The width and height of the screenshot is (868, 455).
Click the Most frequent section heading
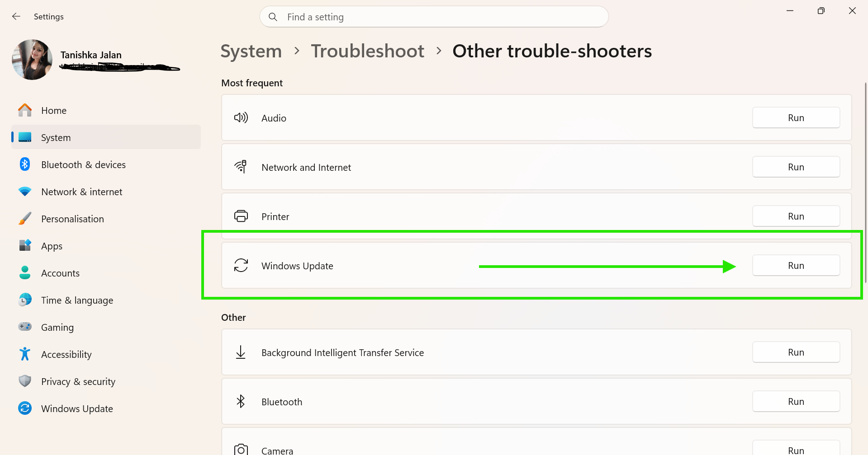[252, 83]
